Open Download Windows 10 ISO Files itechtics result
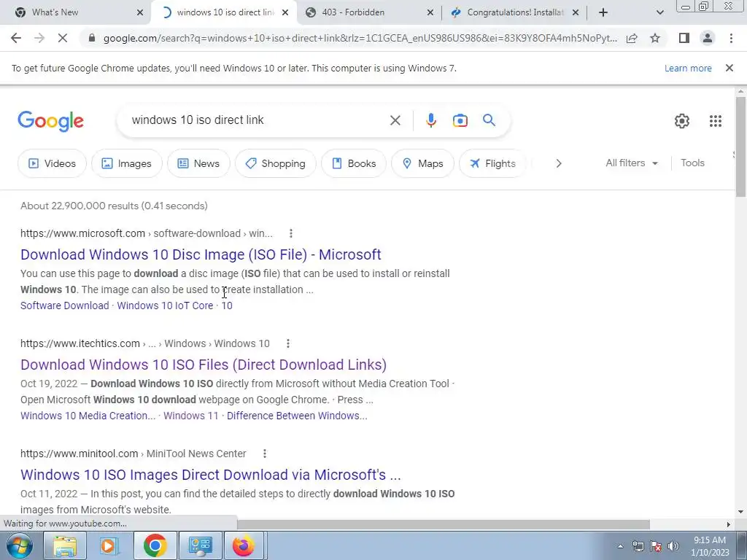This screenshot has height=560, width=747. [204, 365]
